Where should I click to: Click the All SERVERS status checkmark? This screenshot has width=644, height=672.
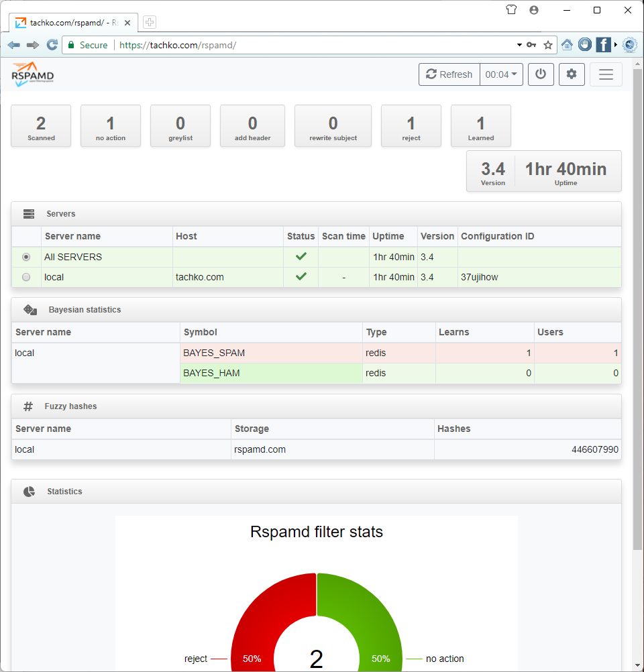click(x=301, y=256)
